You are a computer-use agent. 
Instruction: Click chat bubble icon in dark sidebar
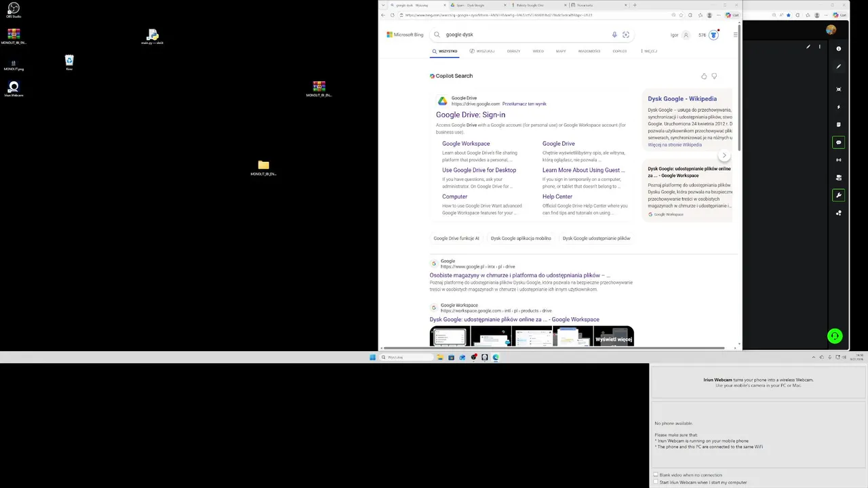[x=839, y=142]
